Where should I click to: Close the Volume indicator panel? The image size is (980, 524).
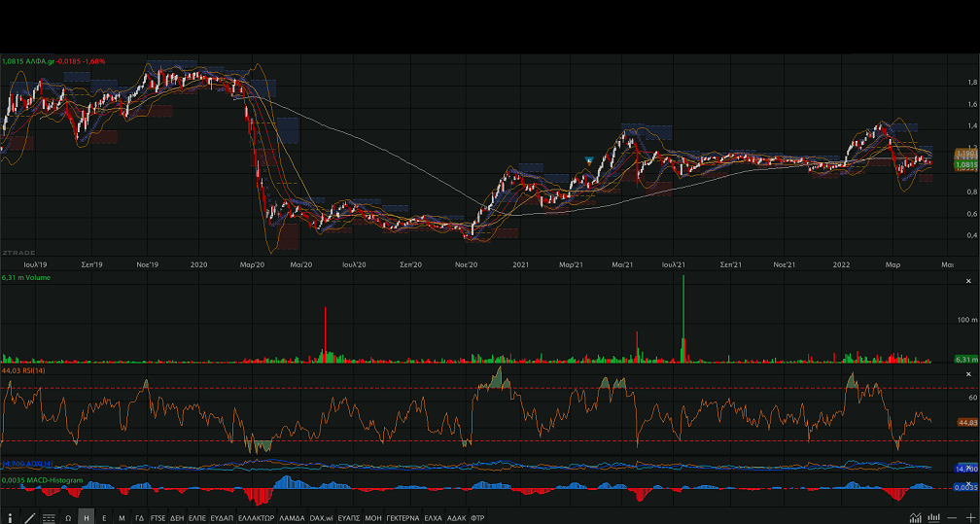point(967,278)
